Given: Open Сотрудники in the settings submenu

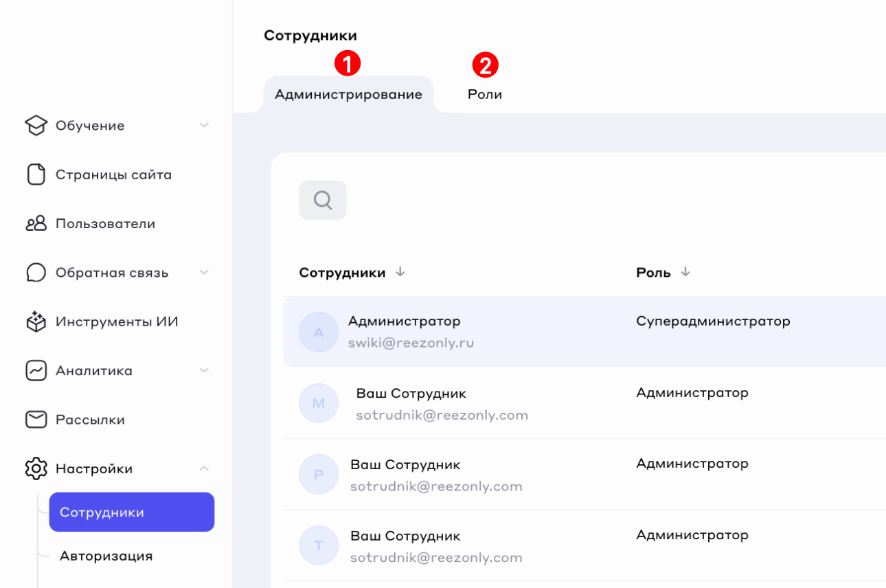Looking at the screenshot, I should pos(131,512).
